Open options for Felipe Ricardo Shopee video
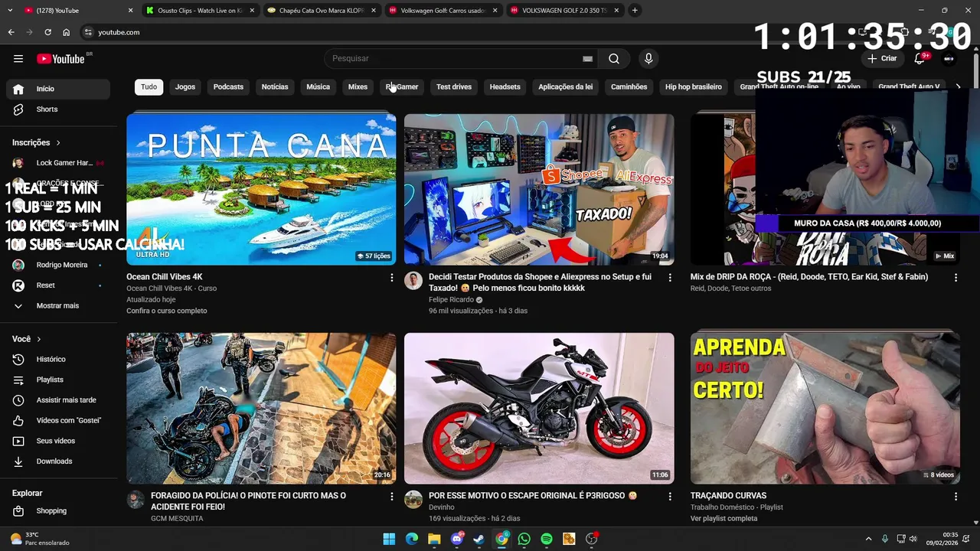Viewport: 980px width, 551px height. 669,278
